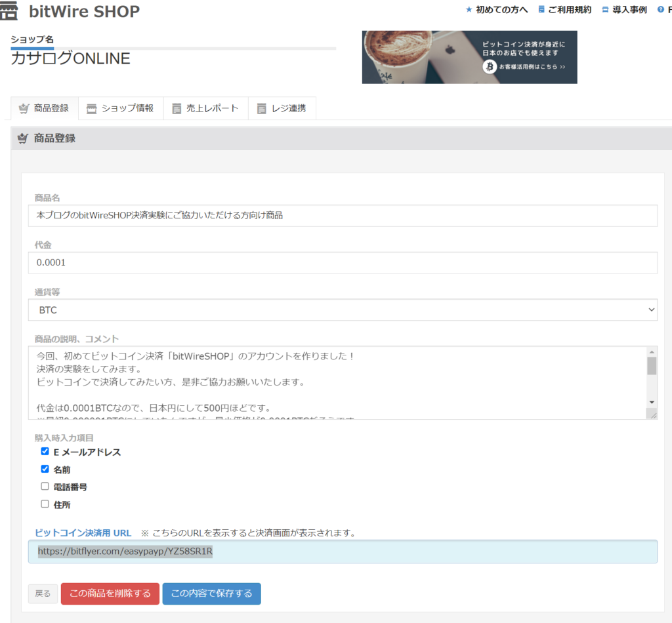Image resolution: width=672 pixels, height=623 pixels.
Task: Click the この内容で保存する button
Action: point(211,593)
